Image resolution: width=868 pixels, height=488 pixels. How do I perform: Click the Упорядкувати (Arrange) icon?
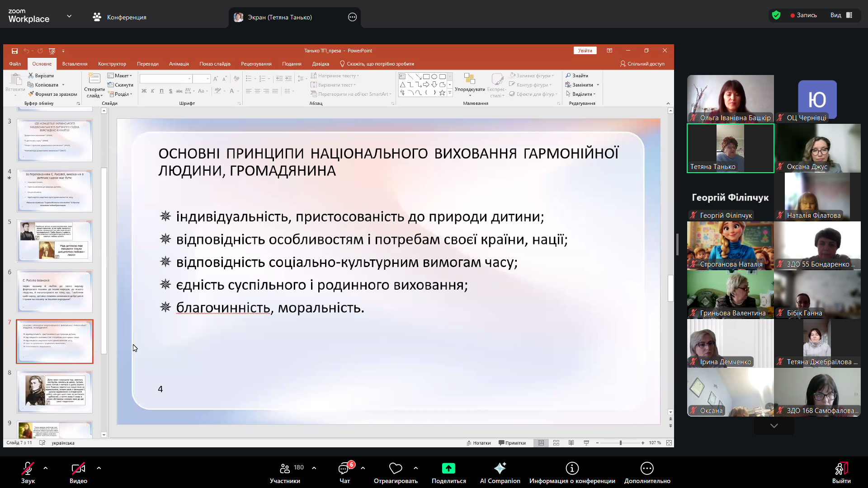point(470,79)
